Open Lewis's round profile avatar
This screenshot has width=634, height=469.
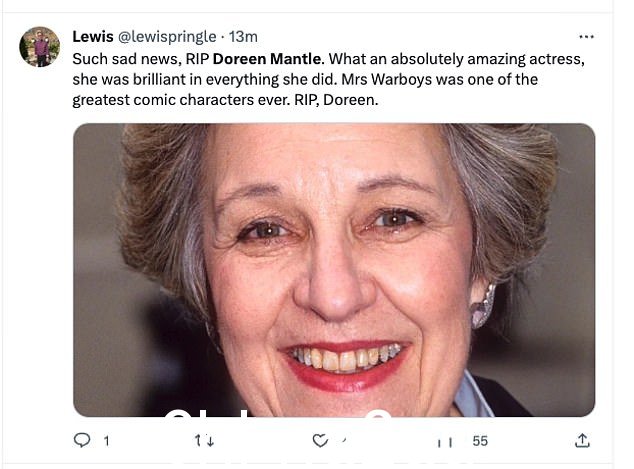pyautogui.click(x=40, y=46)
